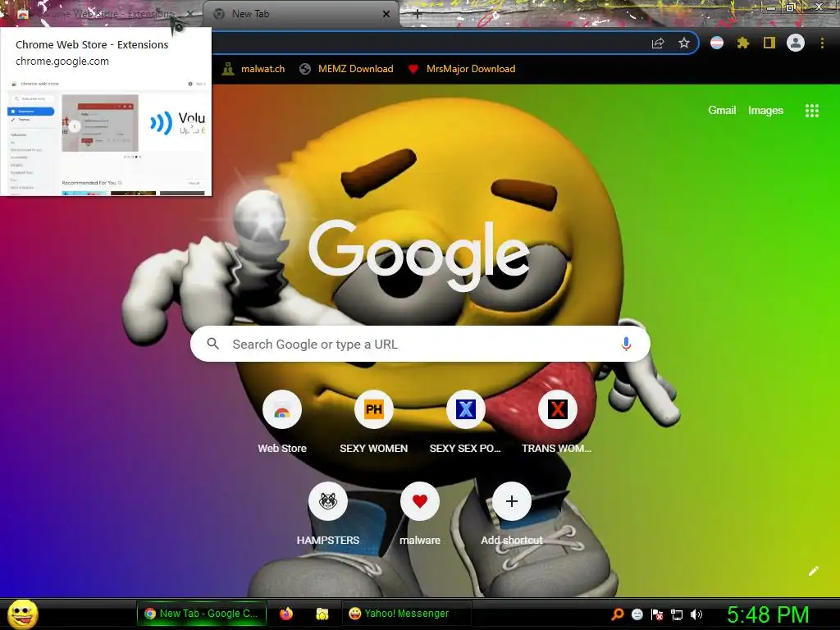Open the MEMZ Download bookmark

(x=346, y=69)
